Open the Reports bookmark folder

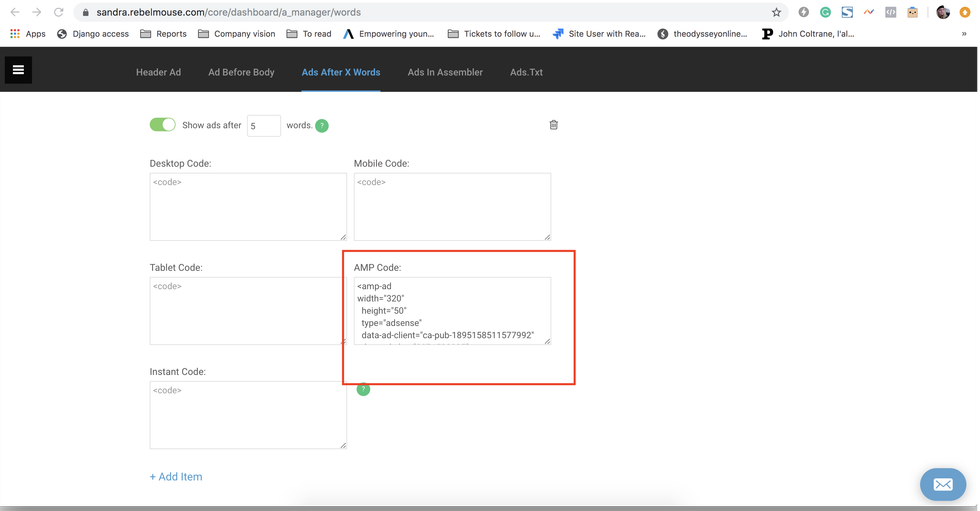tap(164, 34)
